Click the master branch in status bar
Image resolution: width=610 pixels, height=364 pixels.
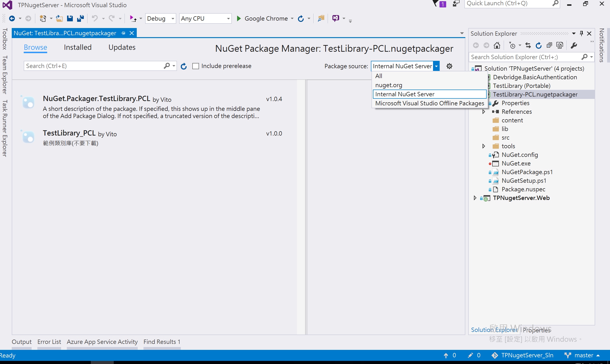click(x=583, y=355)
